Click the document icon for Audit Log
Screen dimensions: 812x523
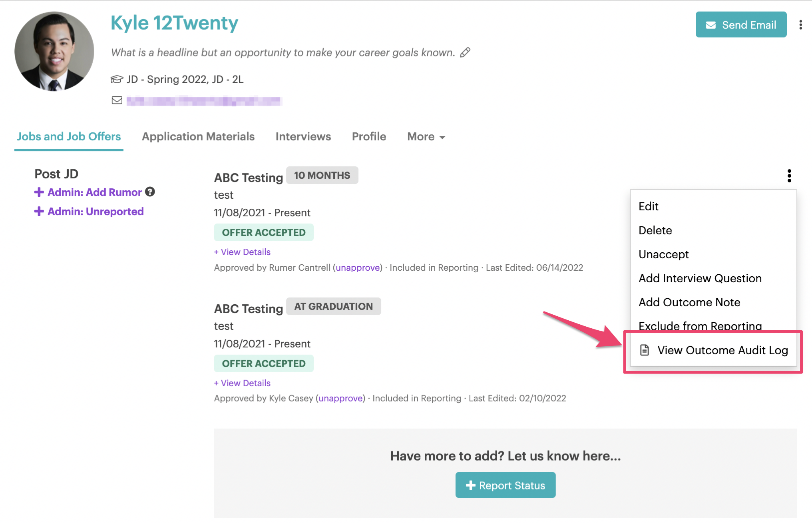point(644,350)
